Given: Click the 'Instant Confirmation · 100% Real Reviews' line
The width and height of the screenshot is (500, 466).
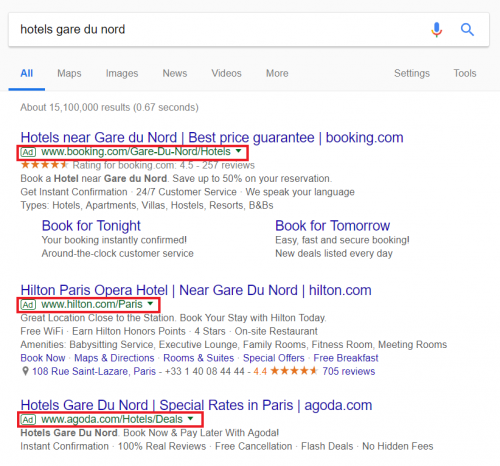Looking at the screenshot, I should (x=227, y=446).
